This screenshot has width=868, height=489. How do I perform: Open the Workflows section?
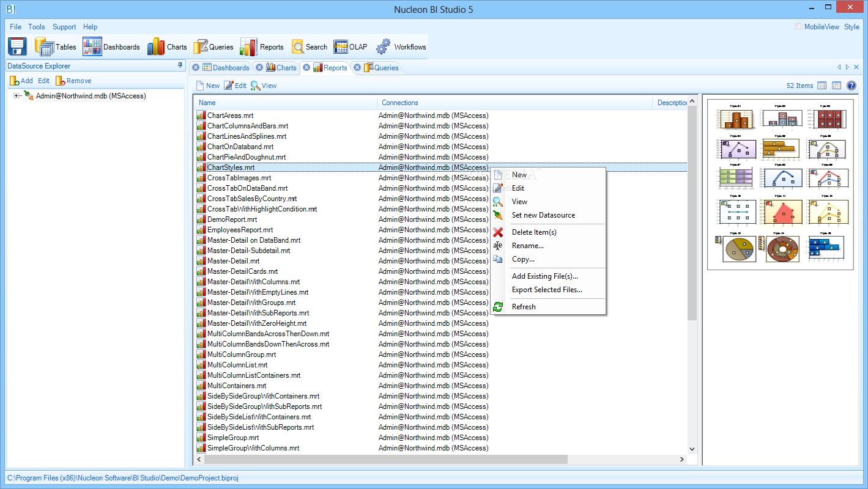[x=401, y=46]
